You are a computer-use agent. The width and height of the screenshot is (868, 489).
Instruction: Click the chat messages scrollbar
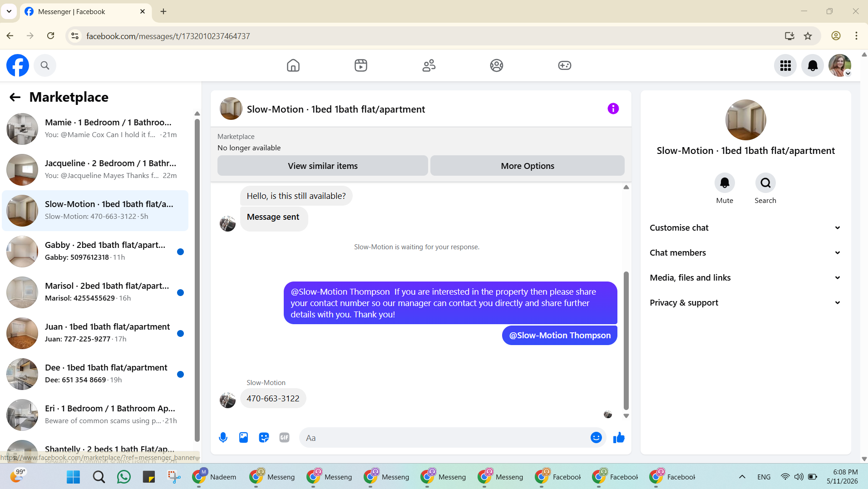coord(626,341)
